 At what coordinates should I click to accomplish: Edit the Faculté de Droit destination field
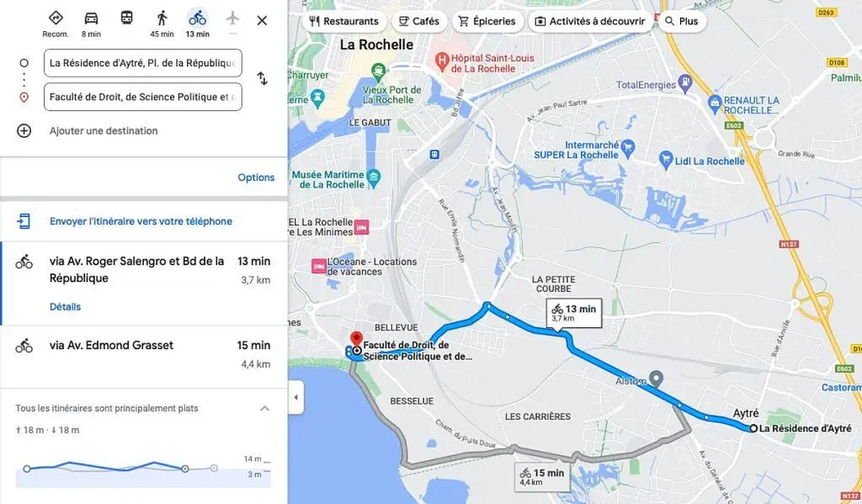click(143, 96)
